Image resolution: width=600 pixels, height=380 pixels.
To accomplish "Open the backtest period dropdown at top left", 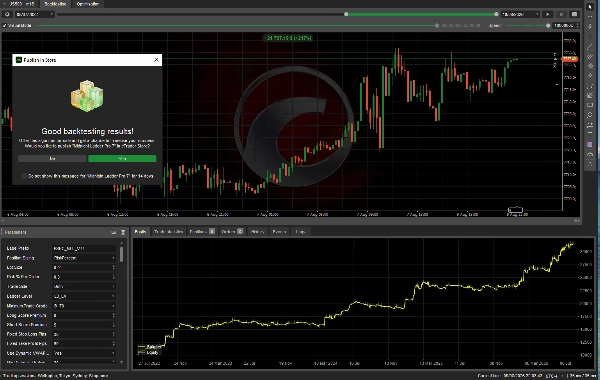I will (x=34, y=14).
